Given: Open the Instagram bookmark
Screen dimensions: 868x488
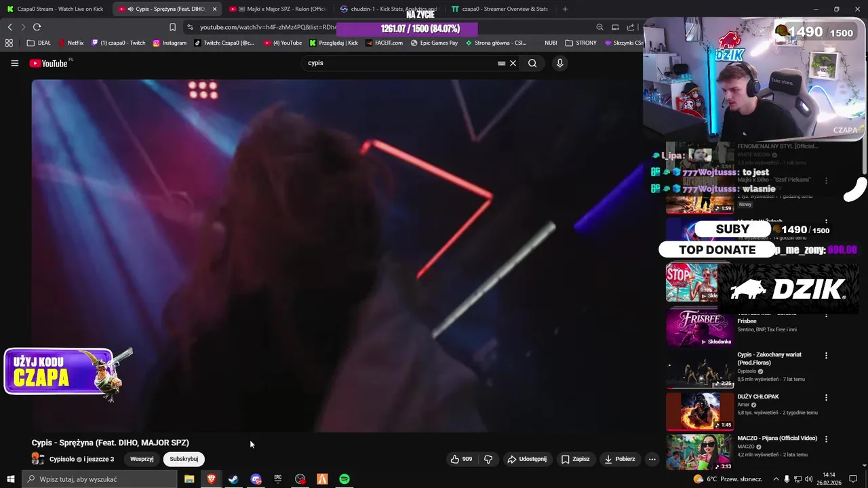Looking at the screenshot, I should [170, 43].
